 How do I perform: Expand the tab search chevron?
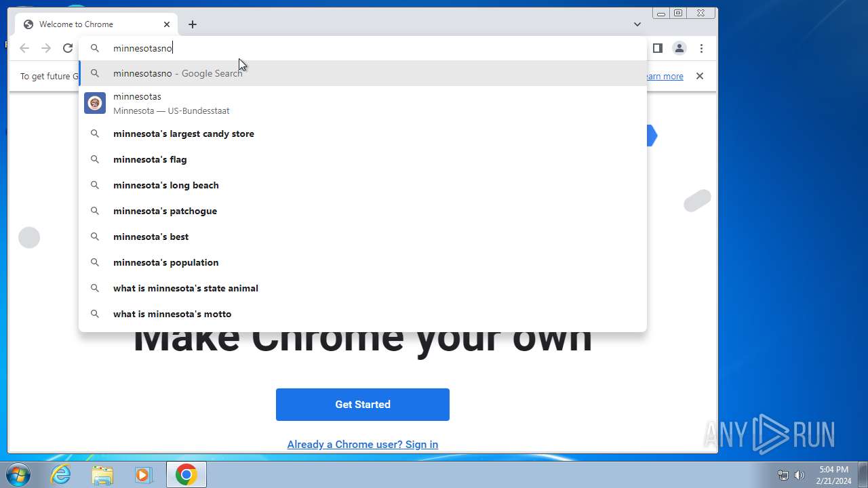637,24
